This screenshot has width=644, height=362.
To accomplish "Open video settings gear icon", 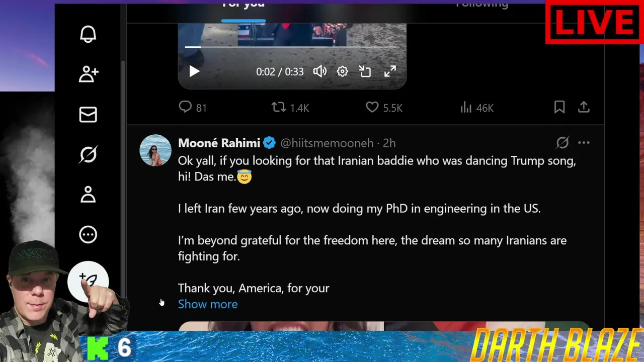I will pos(342,71).
